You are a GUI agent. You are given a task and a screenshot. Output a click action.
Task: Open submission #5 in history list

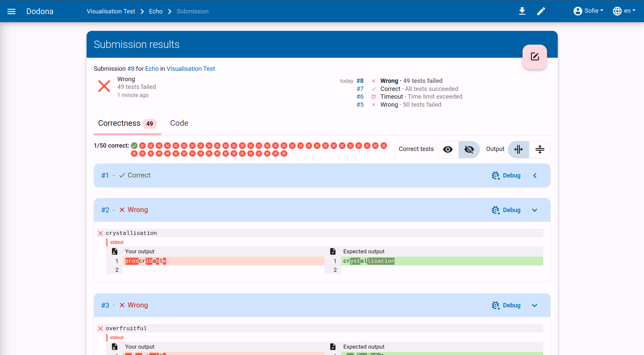pyautogui.click(x=360, y=105)
